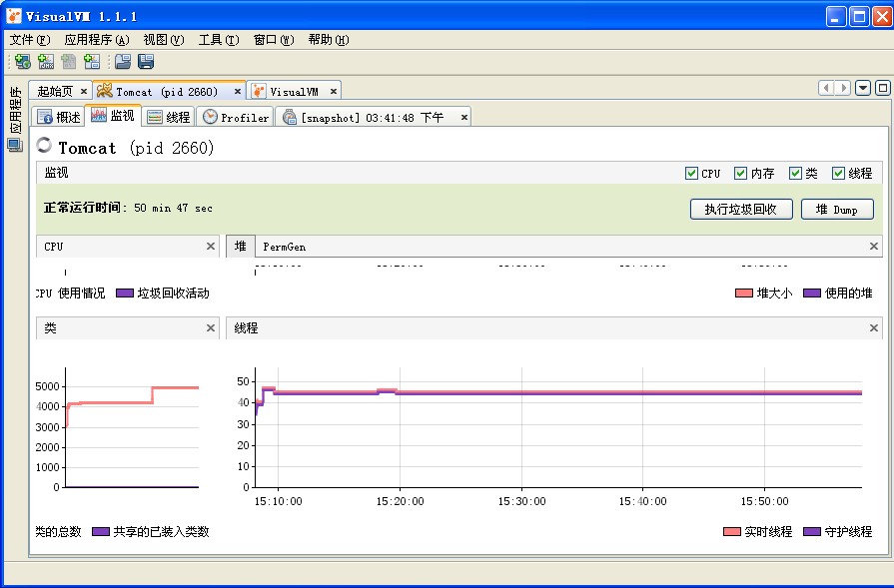Click the open-folder Load toolbar icon
Image resolution: width=894 pixels, height=588 pixels.
[123, 62]
